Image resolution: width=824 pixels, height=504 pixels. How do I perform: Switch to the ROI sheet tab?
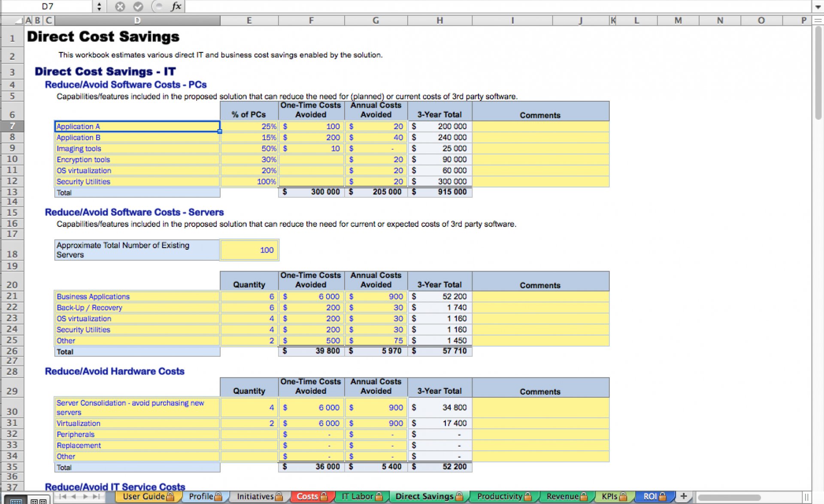click(x=654, y=497)
